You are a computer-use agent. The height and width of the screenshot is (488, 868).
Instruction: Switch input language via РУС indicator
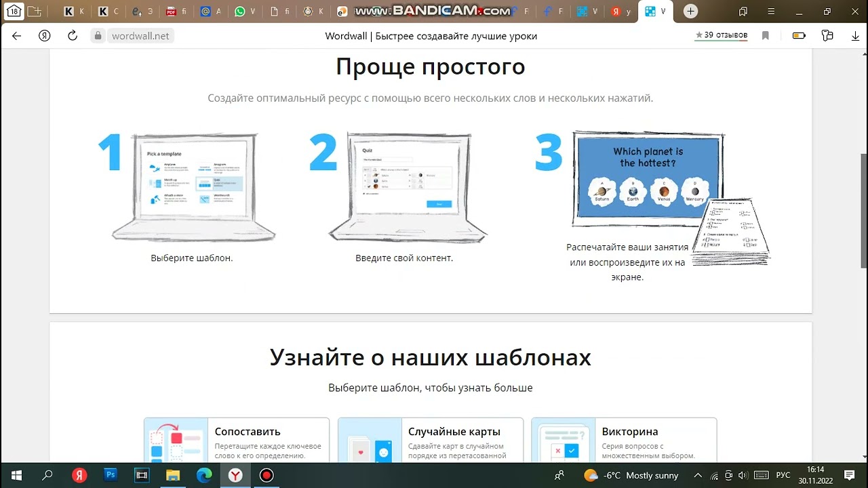tap(783, 475)
